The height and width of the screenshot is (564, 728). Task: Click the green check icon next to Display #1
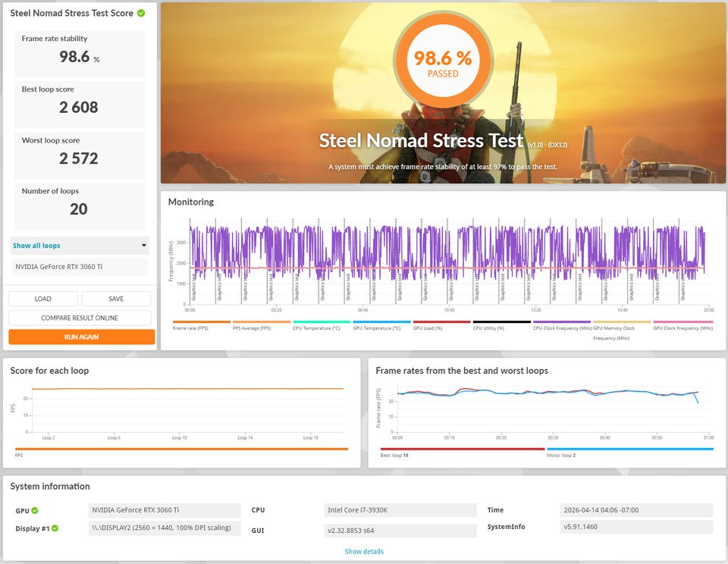click(55, 528)
